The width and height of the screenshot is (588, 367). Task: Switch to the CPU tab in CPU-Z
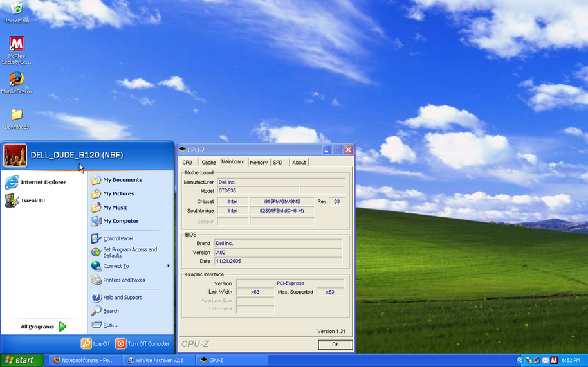coord(187,162)
